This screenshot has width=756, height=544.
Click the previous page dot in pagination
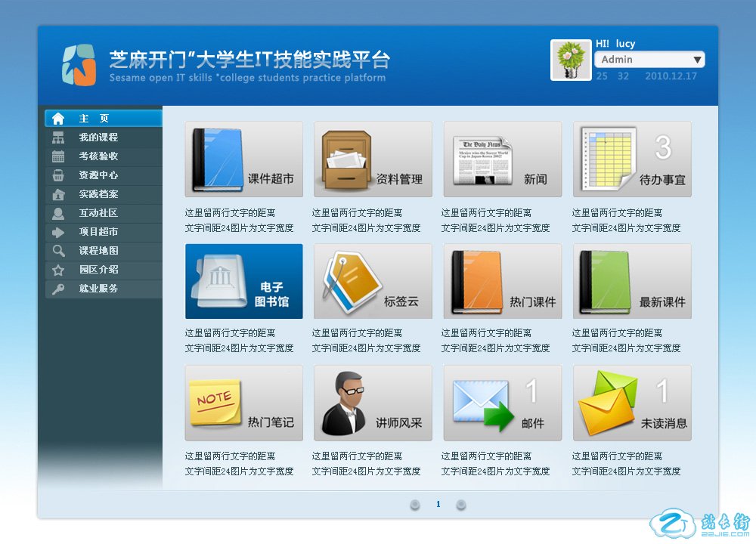415,505
